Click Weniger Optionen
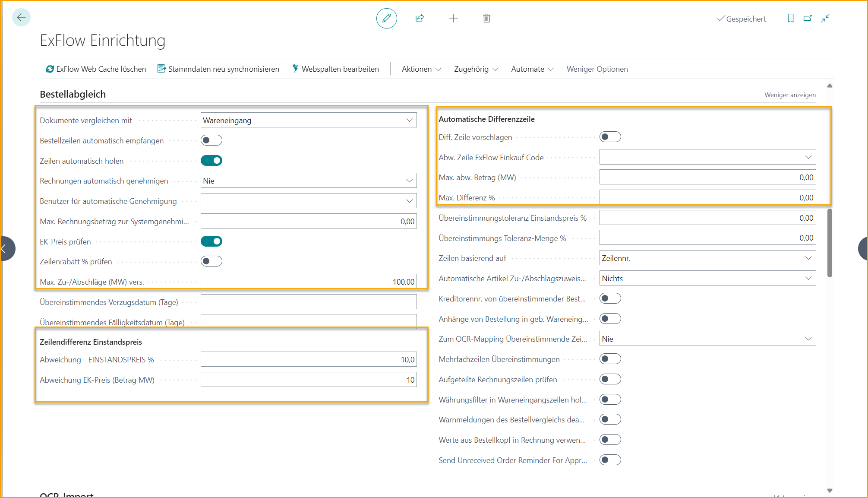 pyautogui.click(x=597, y=69)
